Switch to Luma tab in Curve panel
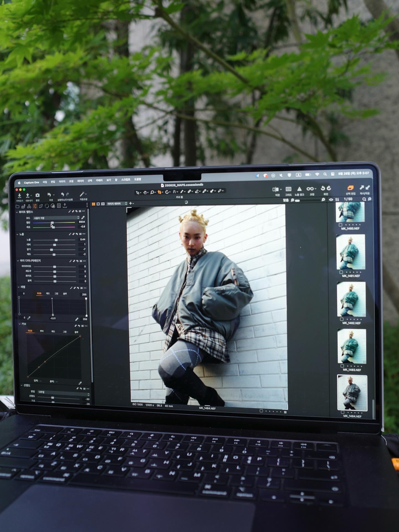 click(42, 331)
